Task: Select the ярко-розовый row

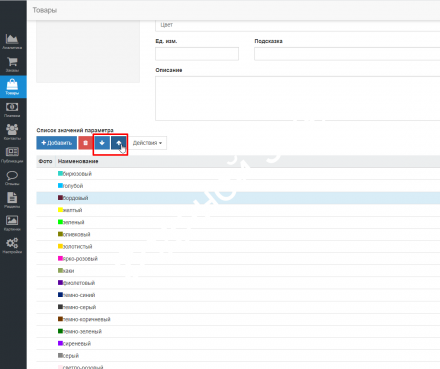Action: coord(238,259)
